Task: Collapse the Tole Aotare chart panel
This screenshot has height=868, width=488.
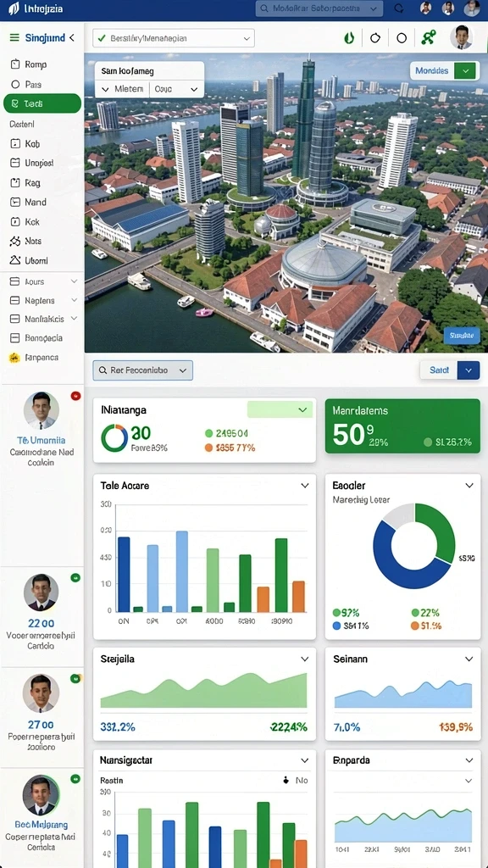Action: [x=304, y=486]
